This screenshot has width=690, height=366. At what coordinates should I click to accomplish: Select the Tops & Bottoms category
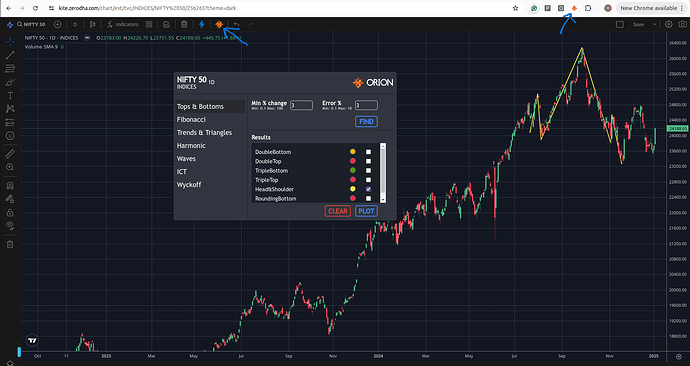(x=210, y=106)
